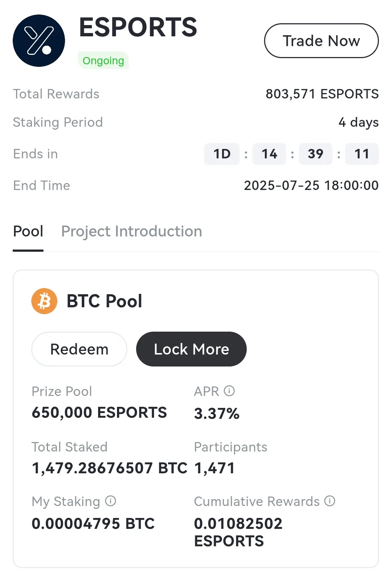Open Cumulative Rewards info icon
The width and height of the screenshot is (392, 571).
point(330,501)
